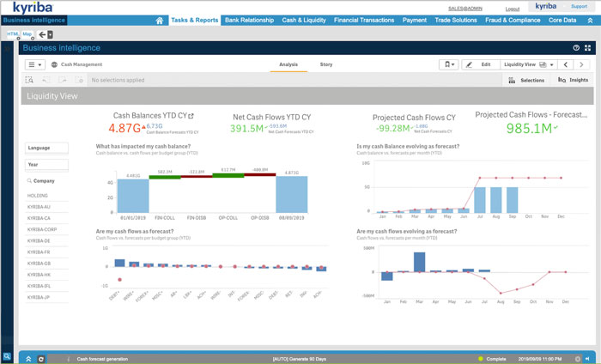Open the Cash Balances YTD CY link icon
The width and height of the screenshot is (601, 364).
coord(191,116)
